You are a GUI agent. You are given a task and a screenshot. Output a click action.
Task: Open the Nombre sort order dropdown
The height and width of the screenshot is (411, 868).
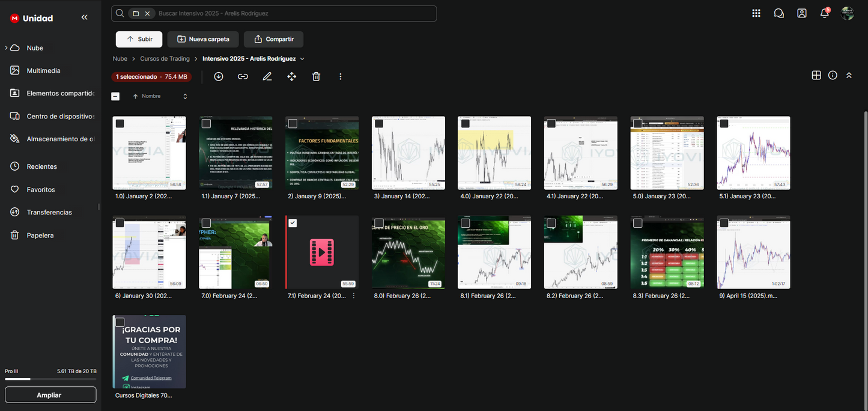pyautogui.click(x=185, y=96)
